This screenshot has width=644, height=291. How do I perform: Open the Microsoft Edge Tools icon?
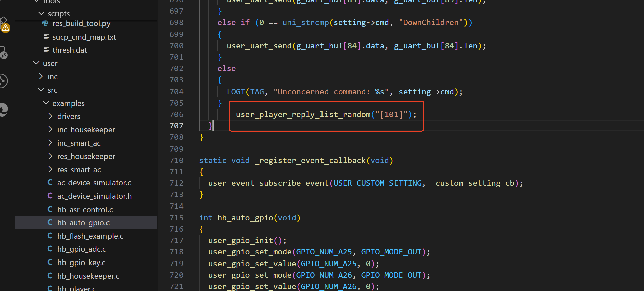point(3,109)
